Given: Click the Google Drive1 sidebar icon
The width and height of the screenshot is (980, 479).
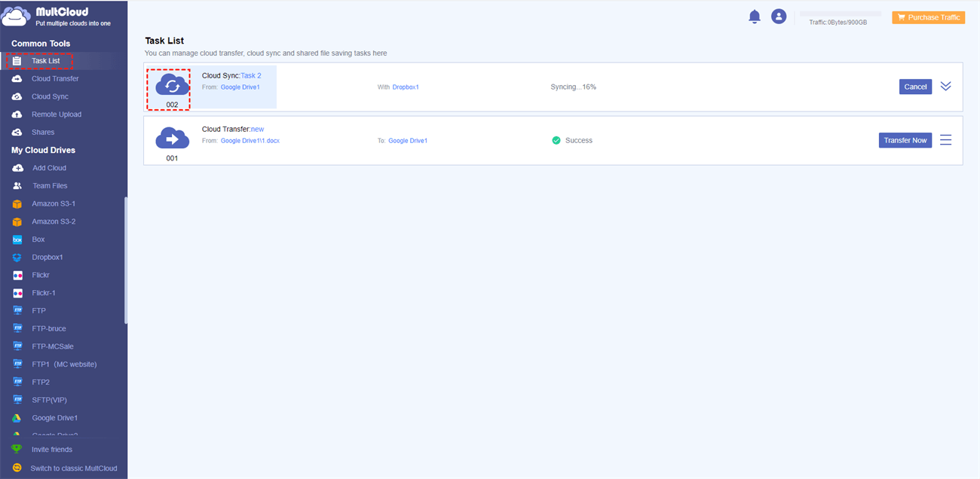Looking at the screenshot, I should (x=17, y=418).
